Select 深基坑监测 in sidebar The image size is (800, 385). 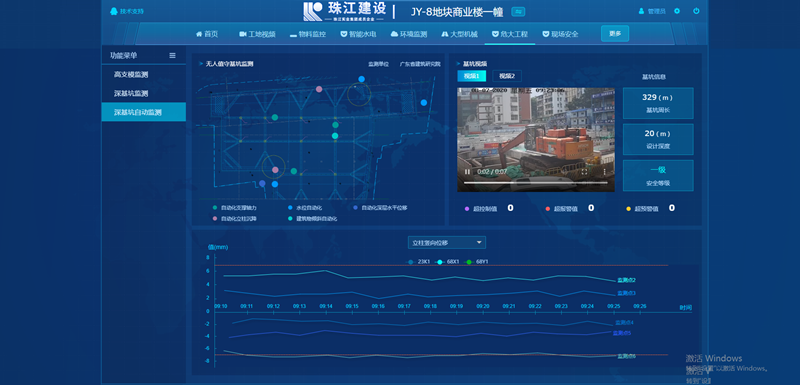click(x=144, y=93)
